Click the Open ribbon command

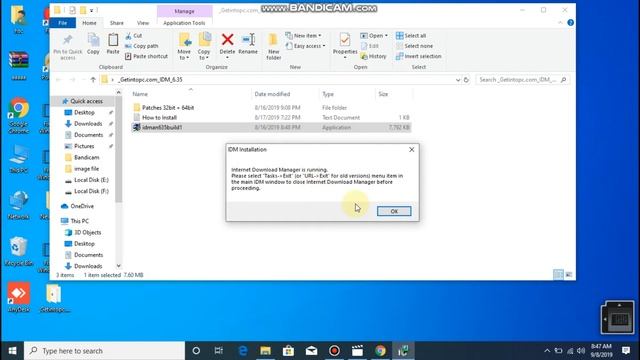[x=373, y=36]
